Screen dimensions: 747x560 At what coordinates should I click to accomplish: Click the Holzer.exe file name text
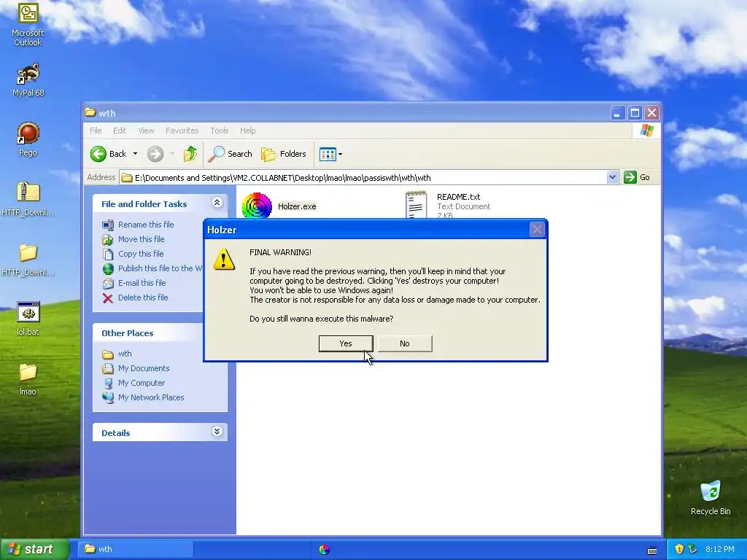tap(297, 206)
